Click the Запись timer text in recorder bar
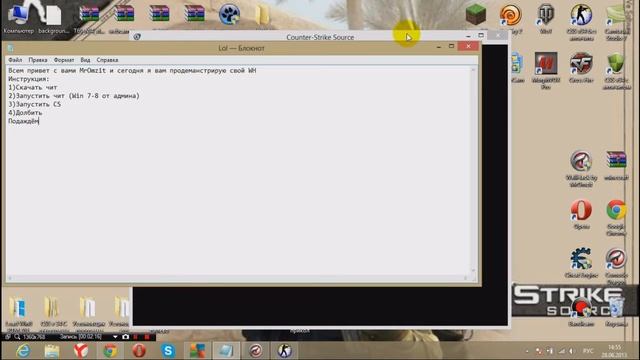The image size is (640, 360). click(81, 337)
